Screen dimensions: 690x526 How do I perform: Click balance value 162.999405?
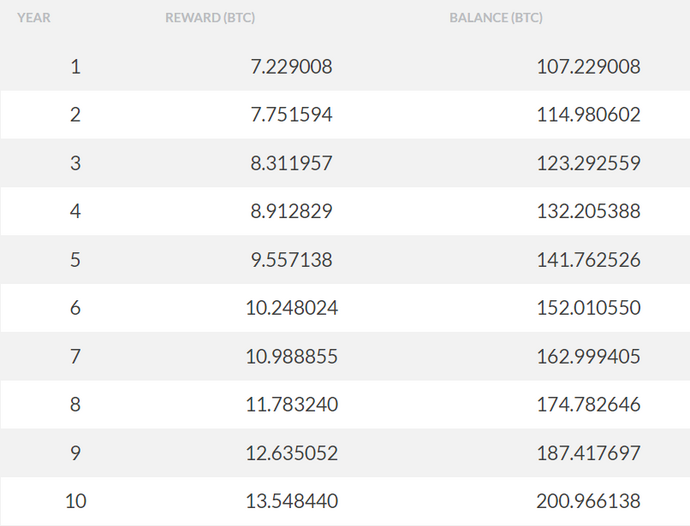pos(588,357)
